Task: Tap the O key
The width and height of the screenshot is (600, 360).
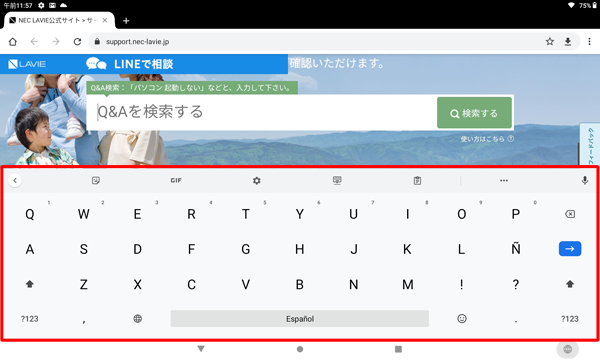Action: click(461, 214)
